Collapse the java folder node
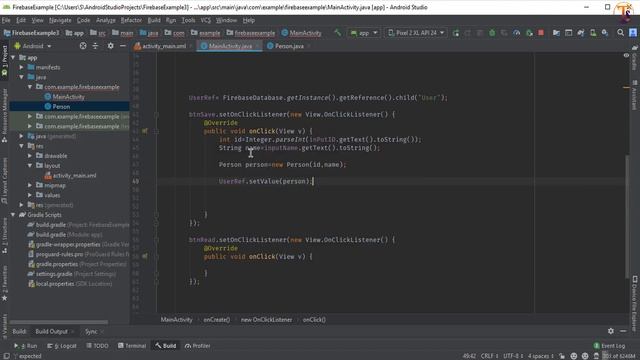Screen dimensions: 640x360 tap(21, 77)
